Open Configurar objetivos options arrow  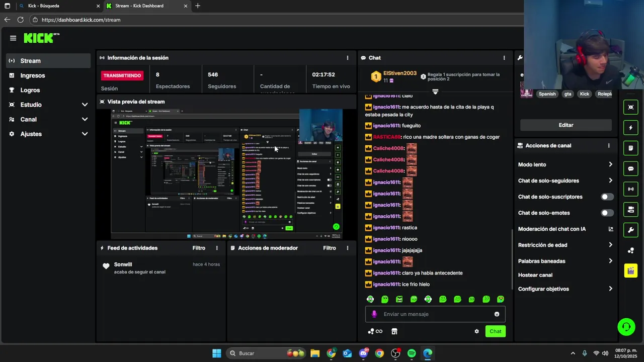[x=610, y=289]
